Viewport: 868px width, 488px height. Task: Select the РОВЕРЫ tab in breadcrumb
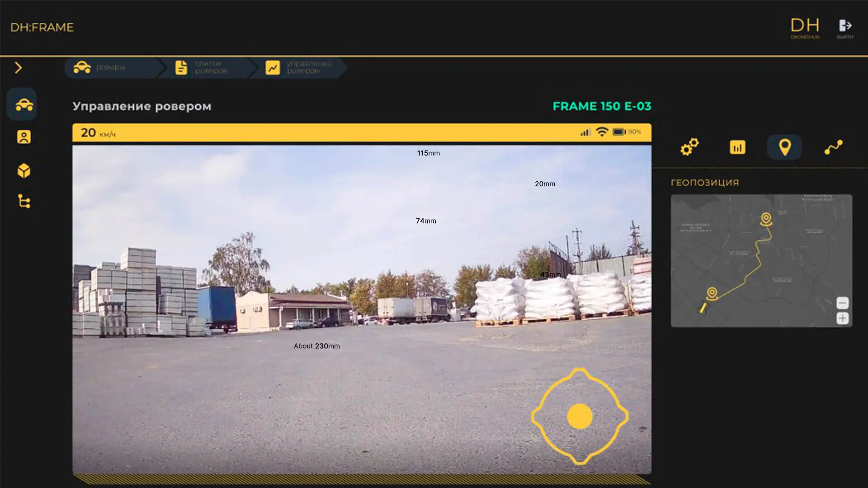107,67
